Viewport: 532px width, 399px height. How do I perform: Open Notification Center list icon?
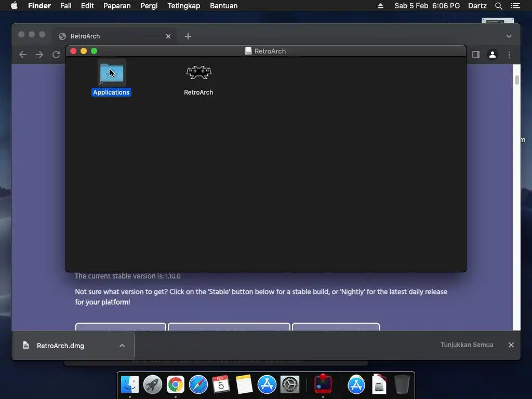coord(515,6)
